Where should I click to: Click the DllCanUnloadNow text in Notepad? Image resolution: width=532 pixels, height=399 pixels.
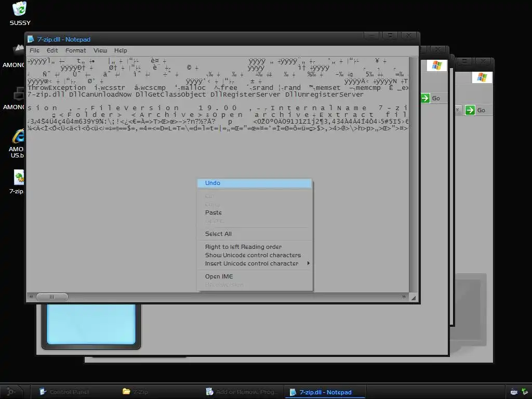click(100, 95)
